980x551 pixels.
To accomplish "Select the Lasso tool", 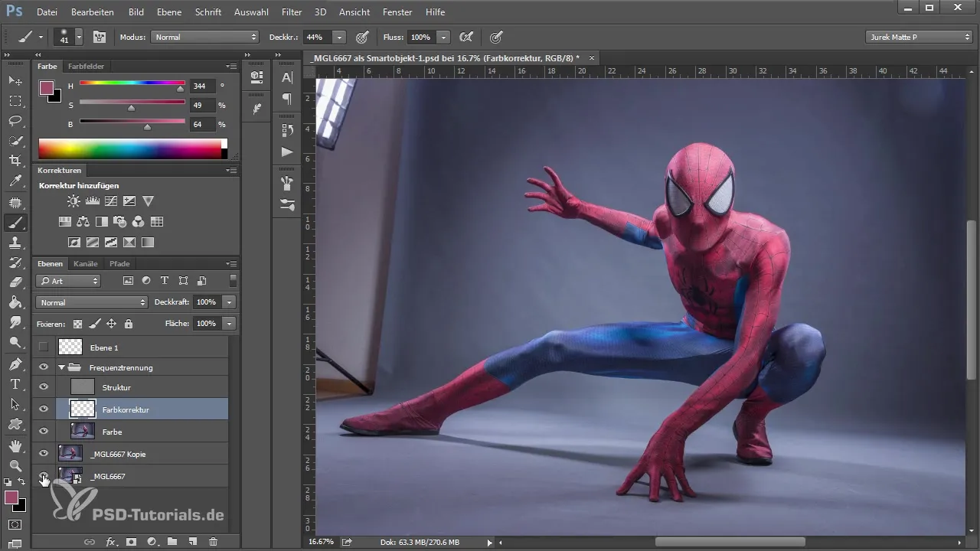I will [15, 121].
